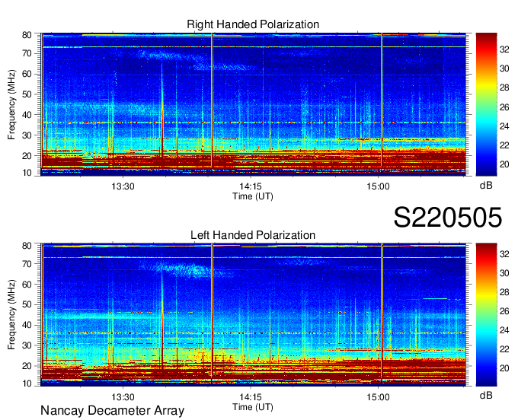Click 'Time (UT)' axis label of lower plot
This screenshot has height=420, width=518.
pos(253,407)
